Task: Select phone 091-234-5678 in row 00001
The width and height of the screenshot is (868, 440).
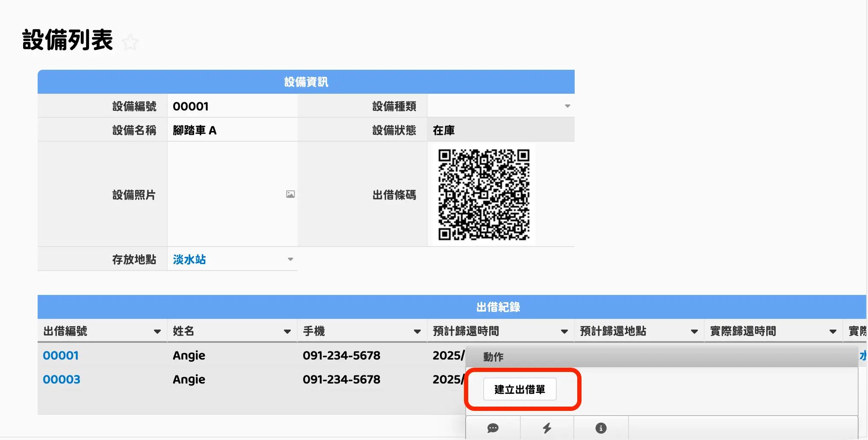Action: pyautogui.click(x=342, y=355)
